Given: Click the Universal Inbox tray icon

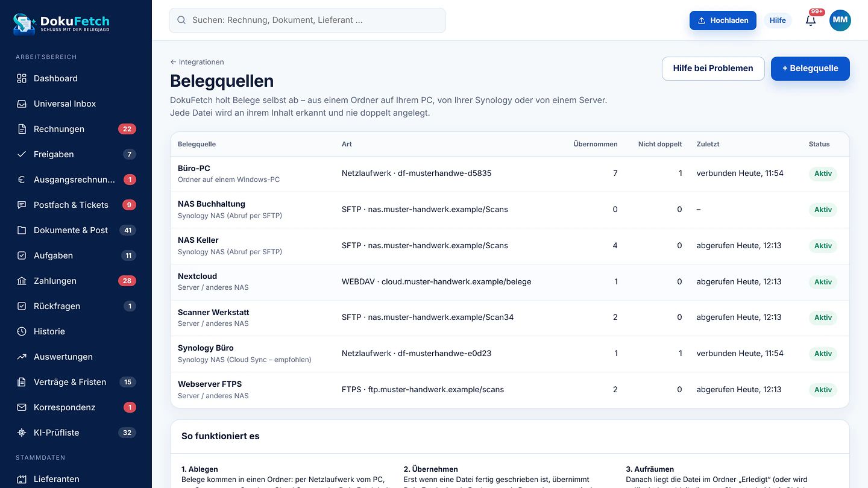Looking at the screenshot, I should pyautogui.click(x=22, y=104).
